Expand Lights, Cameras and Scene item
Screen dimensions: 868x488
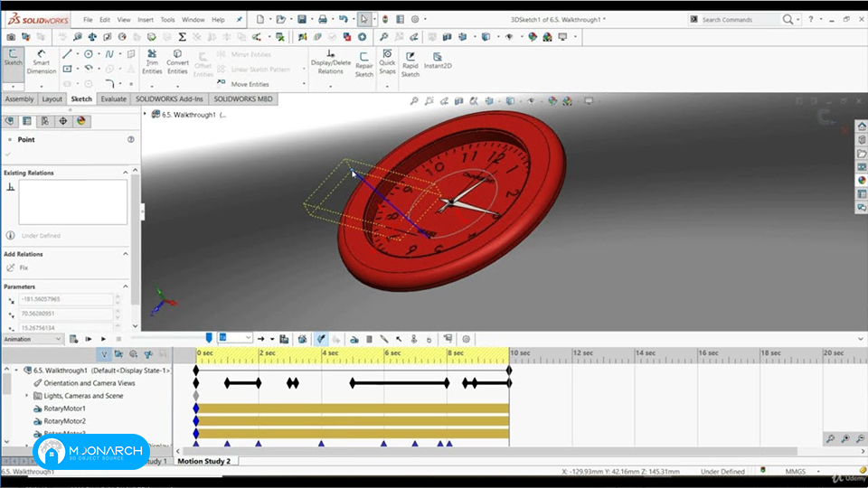pos(26,396)
